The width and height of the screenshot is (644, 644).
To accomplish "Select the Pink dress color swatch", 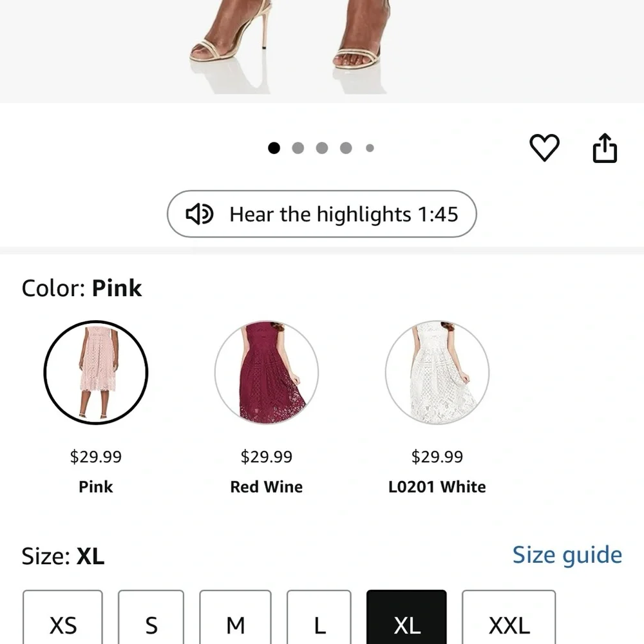I will (96, 372).
